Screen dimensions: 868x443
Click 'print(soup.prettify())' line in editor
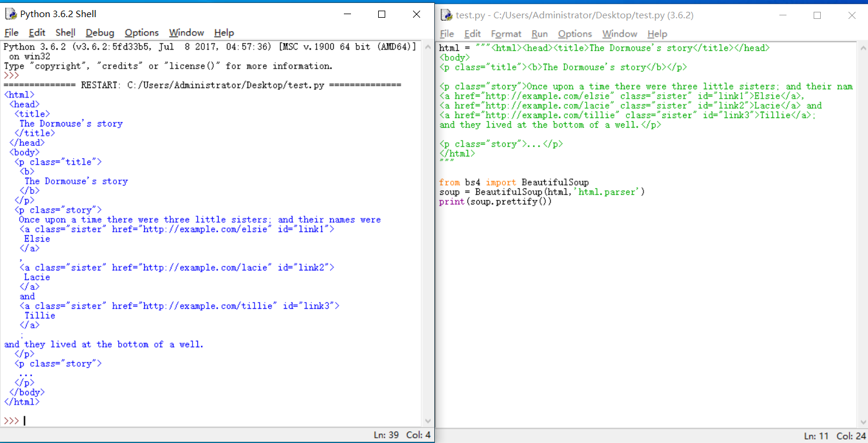pos(495,201)
